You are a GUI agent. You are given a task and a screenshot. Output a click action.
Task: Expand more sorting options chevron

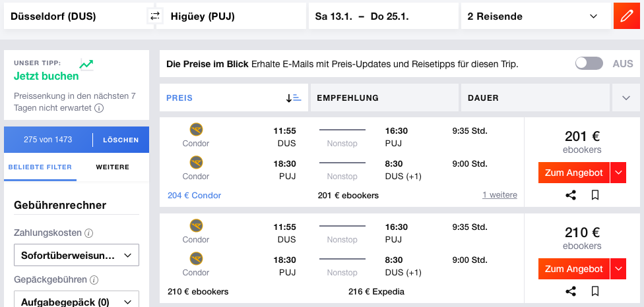click(626, 98)
